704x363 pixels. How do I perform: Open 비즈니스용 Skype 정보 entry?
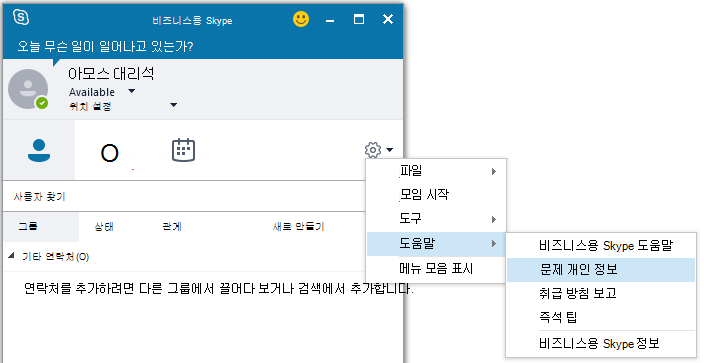[601, 344]
